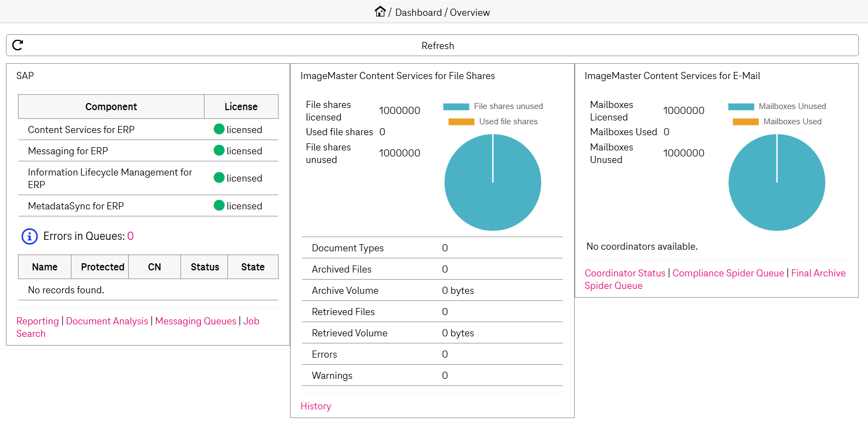
Task: Open the History link under File Shares
Action: 316,406
